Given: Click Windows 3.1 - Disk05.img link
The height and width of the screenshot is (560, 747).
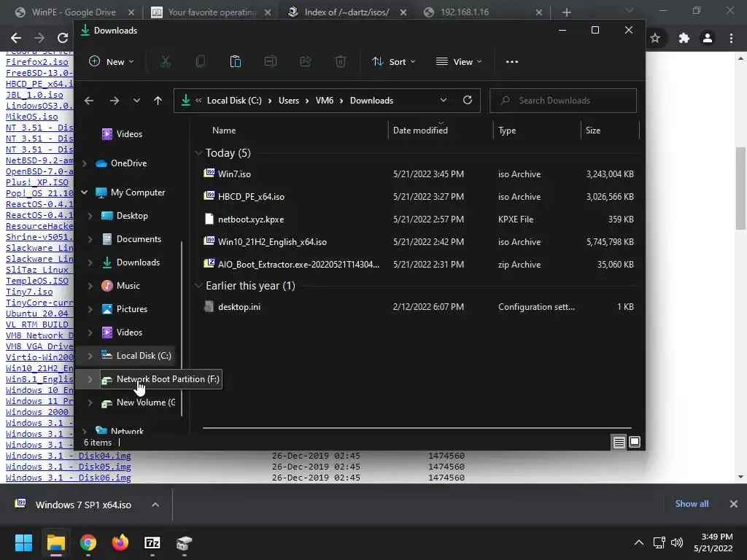Looking at the screenshot, I should 68,467.
